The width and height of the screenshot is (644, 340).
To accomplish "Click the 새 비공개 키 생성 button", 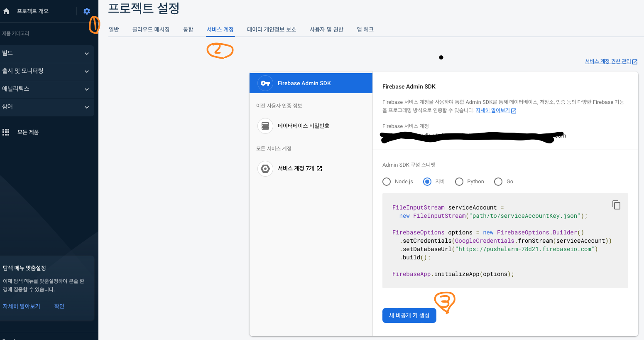I will 409,315.
